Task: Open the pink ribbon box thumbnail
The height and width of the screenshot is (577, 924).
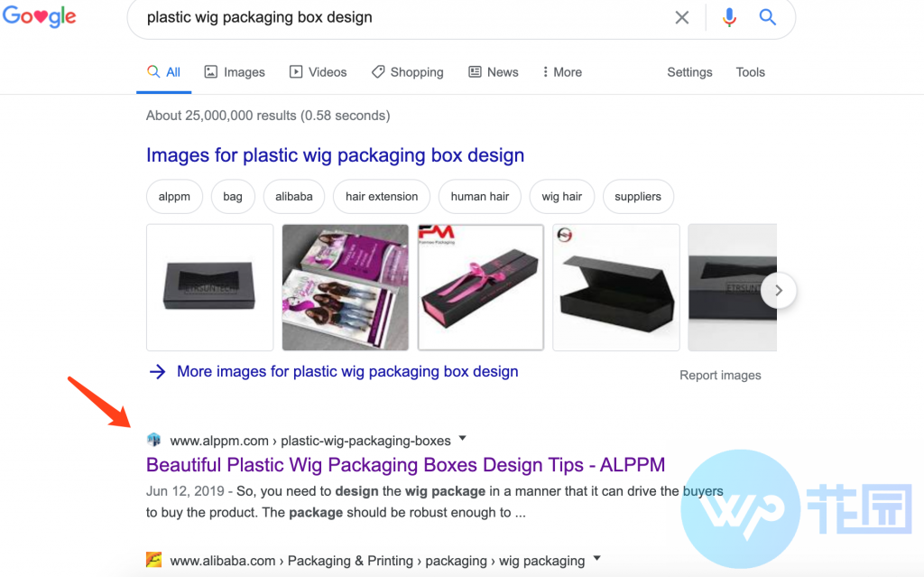Action: coord(481,287)
